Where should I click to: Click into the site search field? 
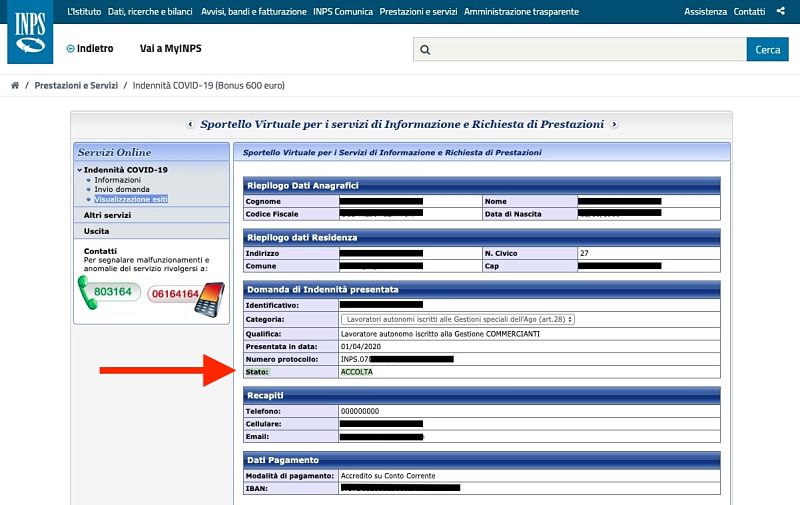[x=585, y=50]
